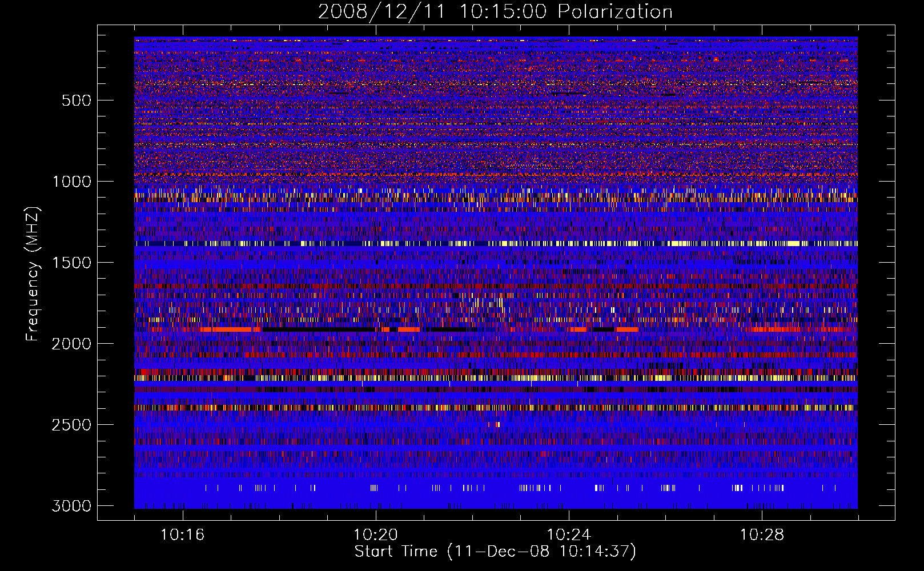Click the 'Start Time (11-Dec-08 10:14:37)' axis label
Screen dimensions: 924x571
[x=495, y=552]
